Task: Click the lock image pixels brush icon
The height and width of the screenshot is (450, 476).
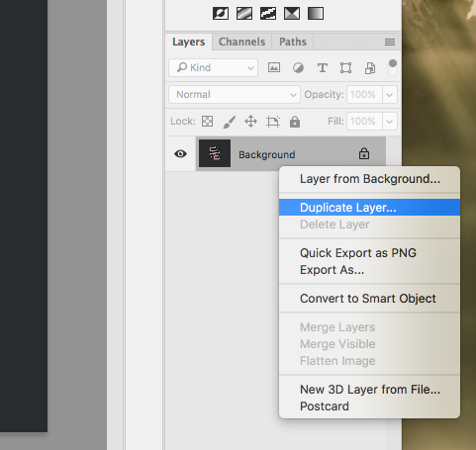Action: click(x=230, y=122)
